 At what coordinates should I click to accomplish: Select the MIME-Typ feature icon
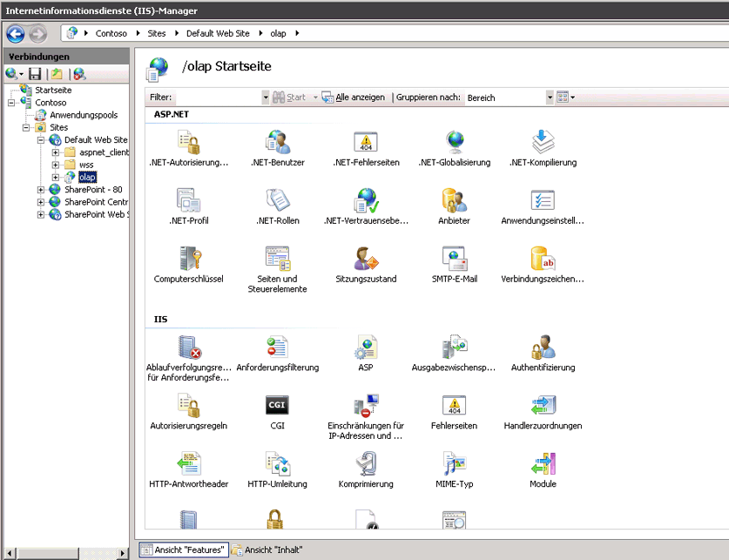(x=454, y=464)
